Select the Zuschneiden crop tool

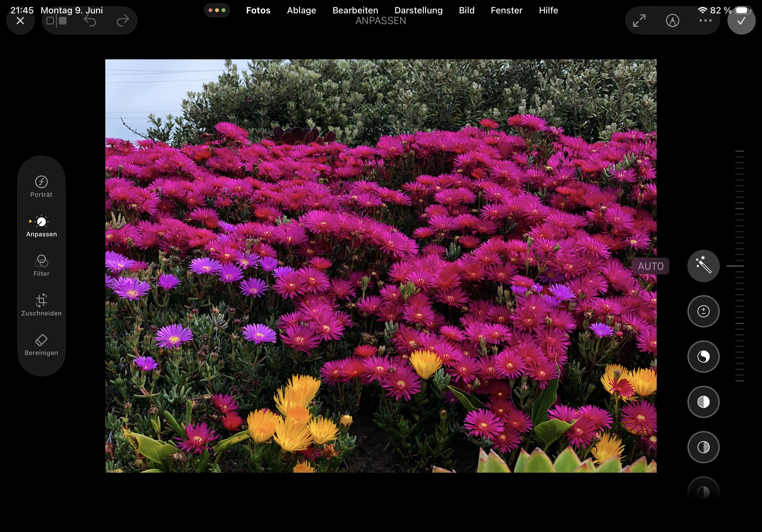[x=41, y=305]
